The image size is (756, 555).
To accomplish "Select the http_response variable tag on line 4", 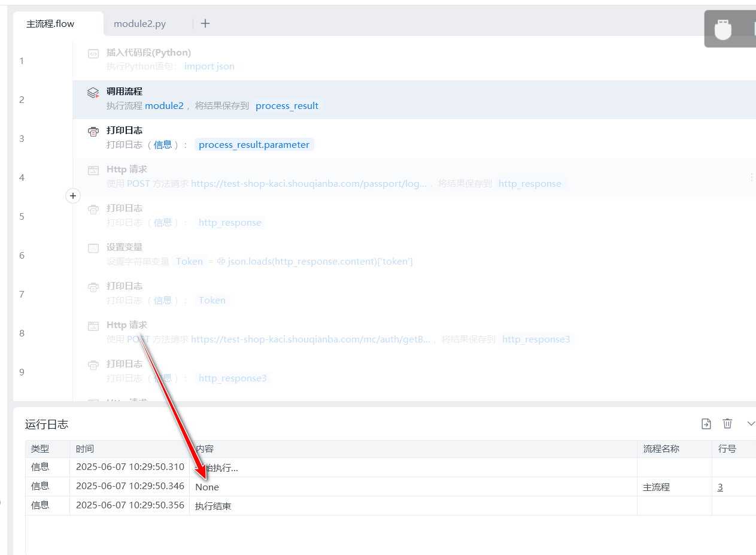I will pos(530,184).
